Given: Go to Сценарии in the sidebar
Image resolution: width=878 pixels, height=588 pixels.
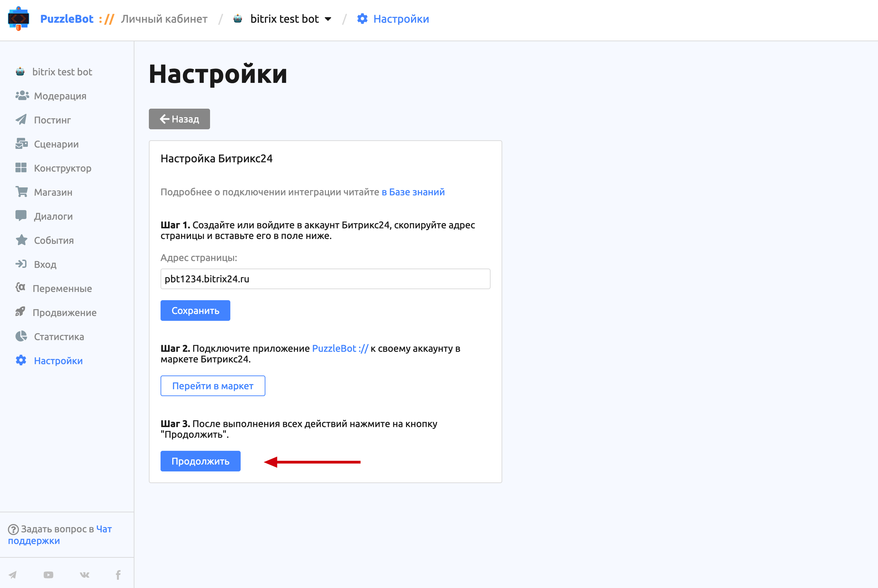Looking at the screenshot, I should pyautogui.click(x=56, y=144).
